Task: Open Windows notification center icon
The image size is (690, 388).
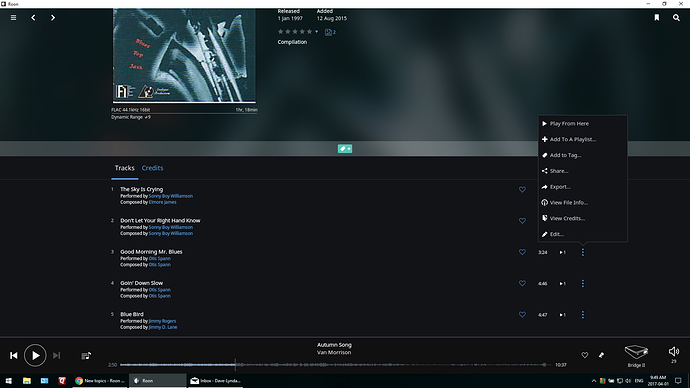Action: click(x=678, y=381)
